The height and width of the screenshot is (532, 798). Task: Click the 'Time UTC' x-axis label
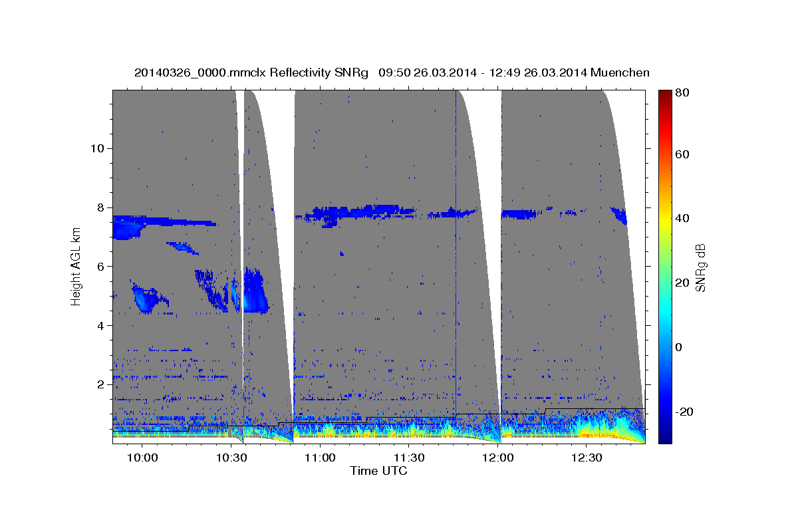tap(378, 471)
